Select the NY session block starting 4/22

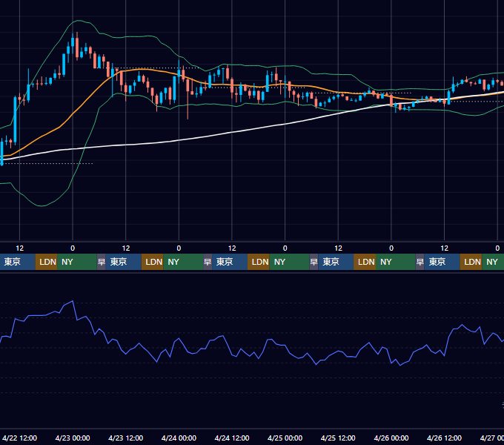pos(77,262)
